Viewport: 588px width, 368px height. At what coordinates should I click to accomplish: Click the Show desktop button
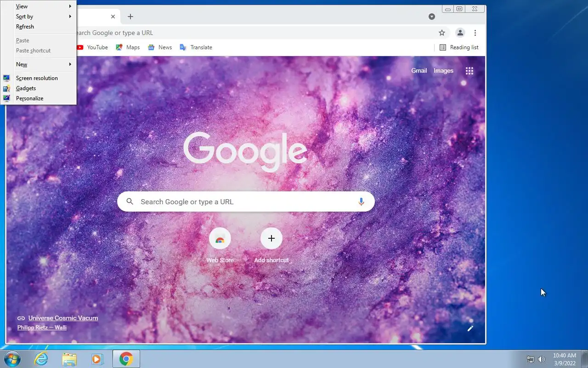pyautogui.click(x=585, y=359)
